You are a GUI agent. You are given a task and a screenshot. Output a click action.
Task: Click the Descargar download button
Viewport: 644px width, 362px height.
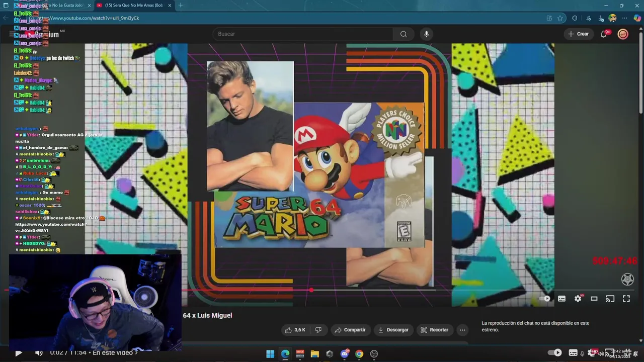[393, 330]
